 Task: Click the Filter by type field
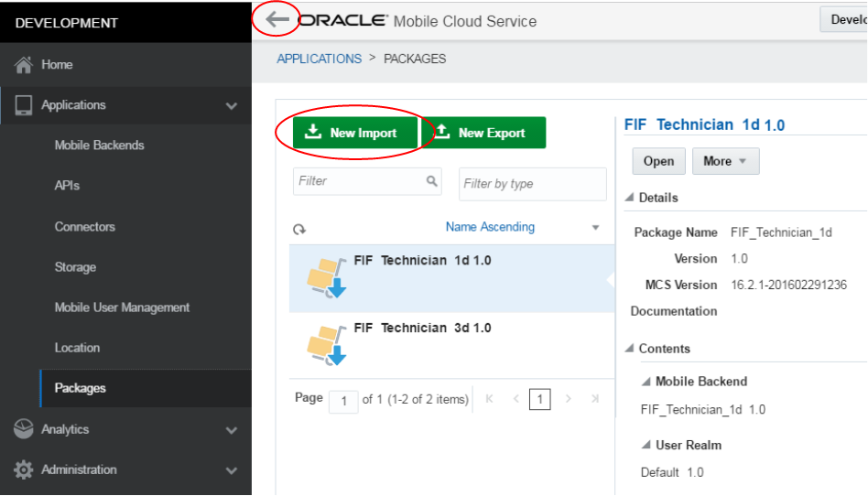[533, 184]
